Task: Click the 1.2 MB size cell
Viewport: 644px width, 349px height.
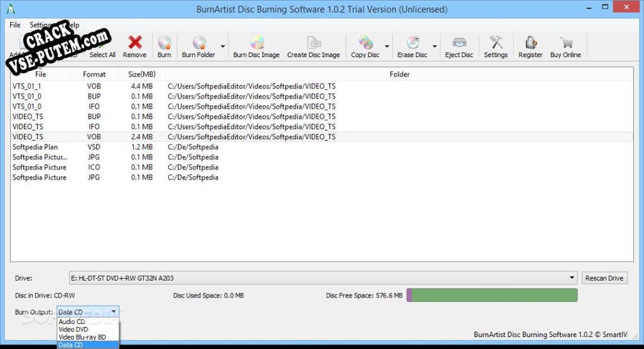Action: tap(142, 147)
